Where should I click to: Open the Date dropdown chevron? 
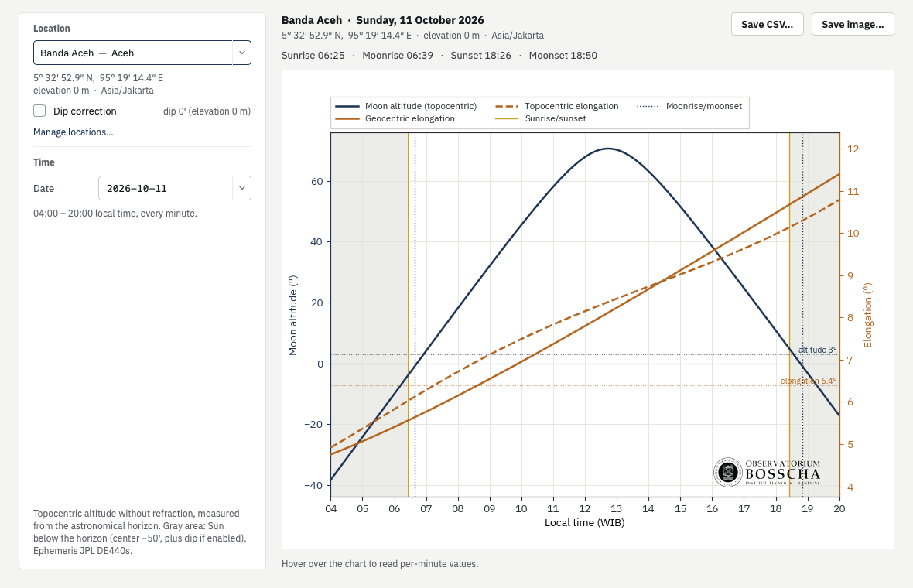[x=241, y=188]
